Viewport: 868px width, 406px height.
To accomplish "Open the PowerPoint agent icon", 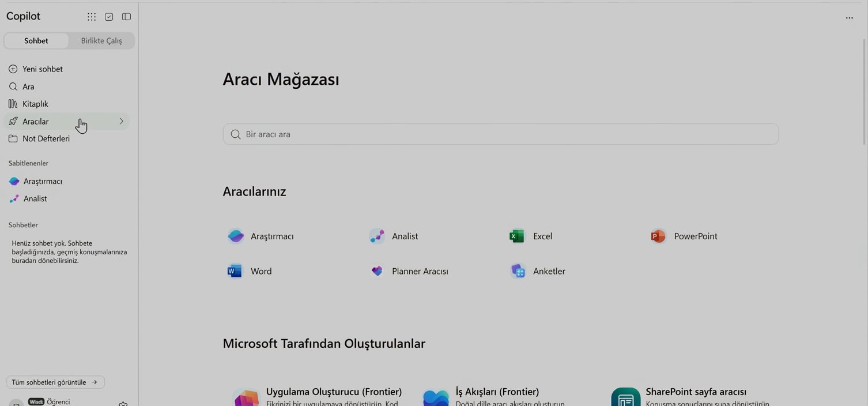I will pos(658,236).
